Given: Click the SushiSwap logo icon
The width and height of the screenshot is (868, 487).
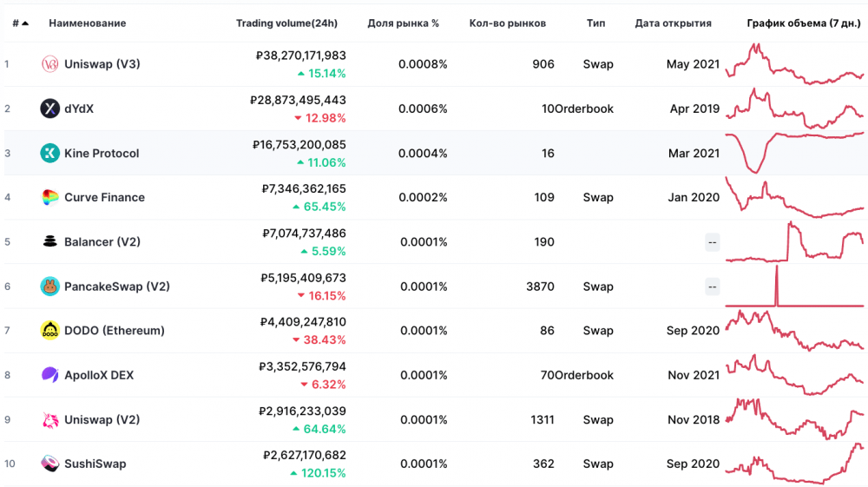Looking at the screenshot, I should coord(49,464).
